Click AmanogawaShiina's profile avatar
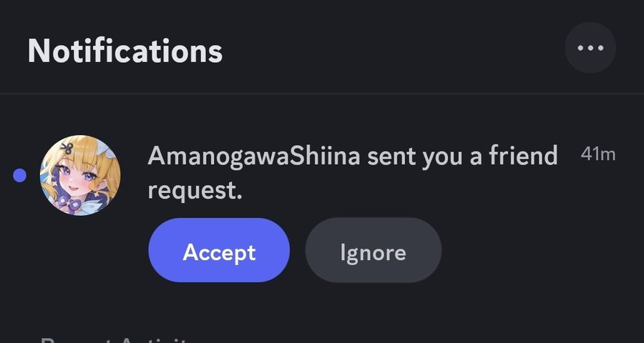 tap(80, 175)
